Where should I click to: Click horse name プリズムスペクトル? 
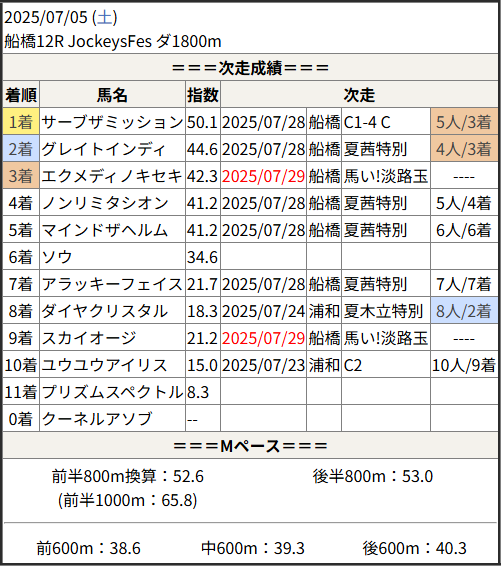tap(112, 392)
